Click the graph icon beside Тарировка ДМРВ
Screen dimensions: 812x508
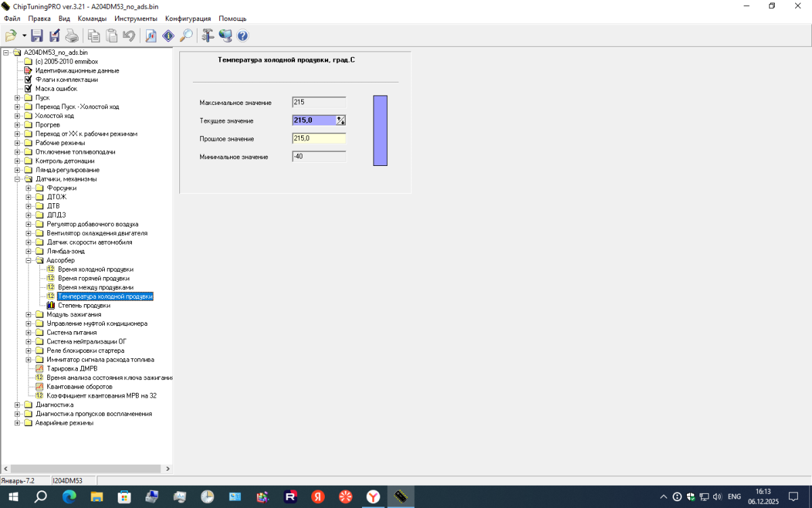point(39,368)
